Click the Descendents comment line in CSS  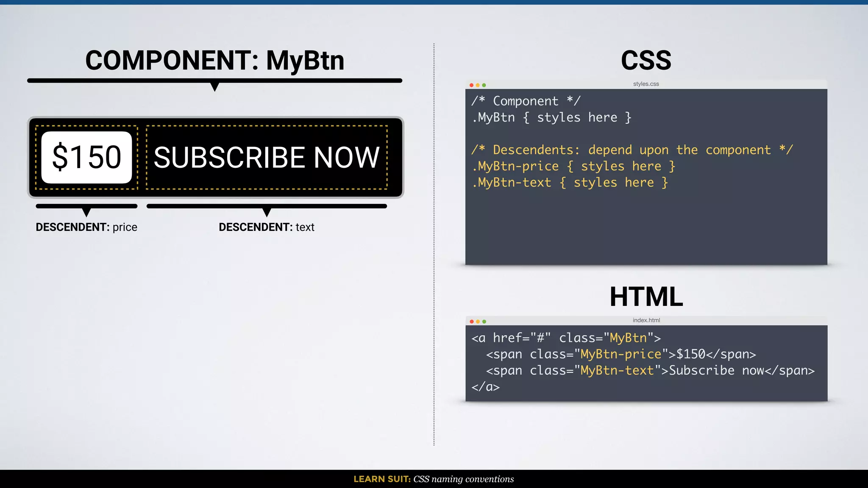(632, 150)
